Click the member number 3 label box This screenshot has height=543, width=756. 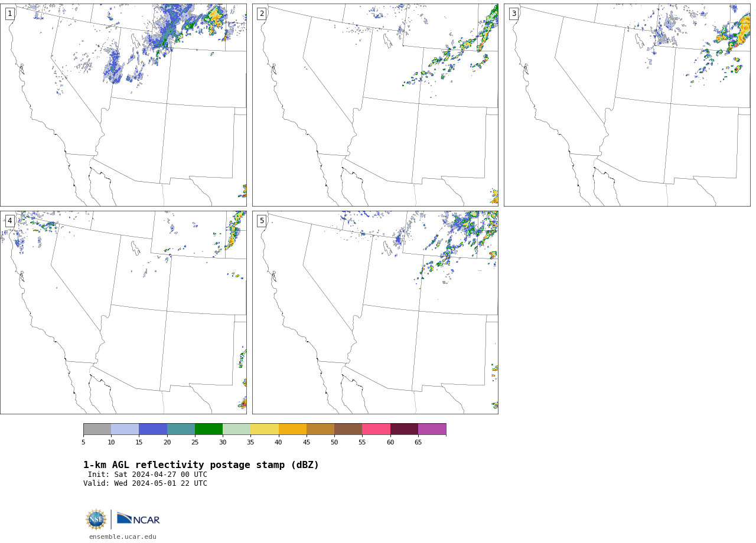point(514,14)
